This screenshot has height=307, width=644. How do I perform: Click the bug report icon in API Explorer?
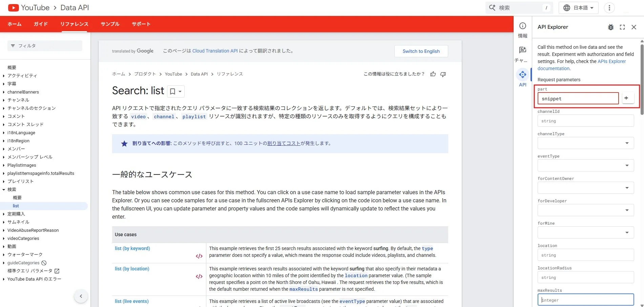coord(611,27)
